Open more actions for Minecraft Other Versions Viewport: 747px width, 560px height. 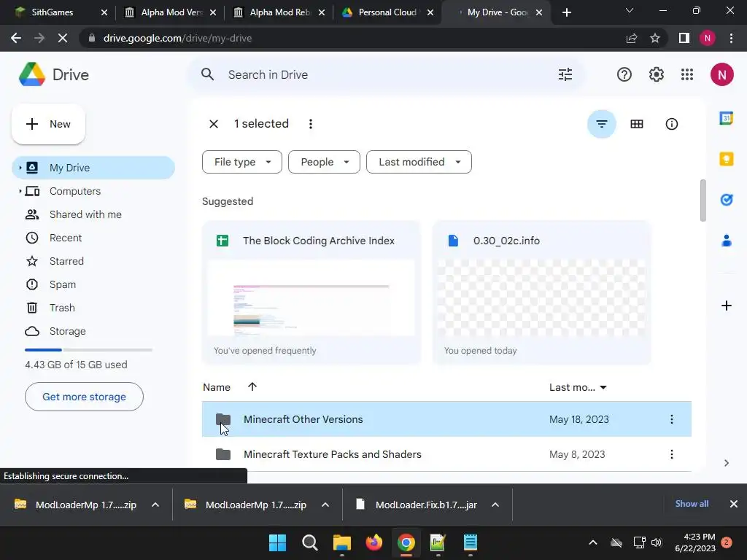coord(671,419)
